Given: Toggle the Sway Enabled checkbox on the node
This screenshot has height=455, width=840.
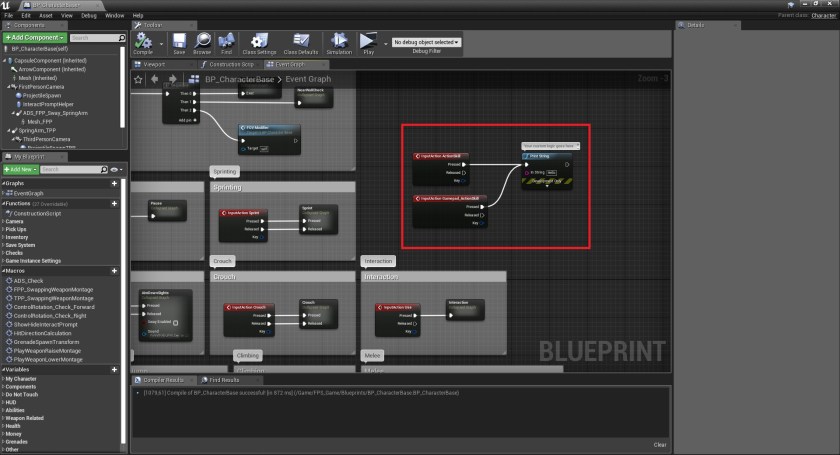Looking at the screenshot, I should coord(176,323).
